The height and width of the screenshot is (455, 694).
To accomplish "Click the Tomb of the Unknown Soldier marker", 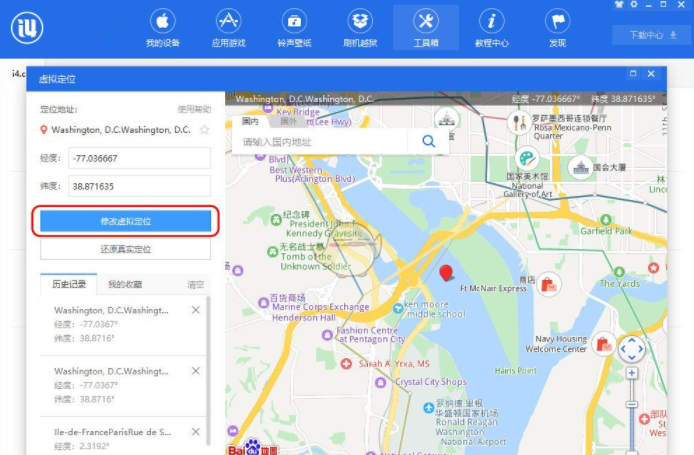I will pos(273,252).
